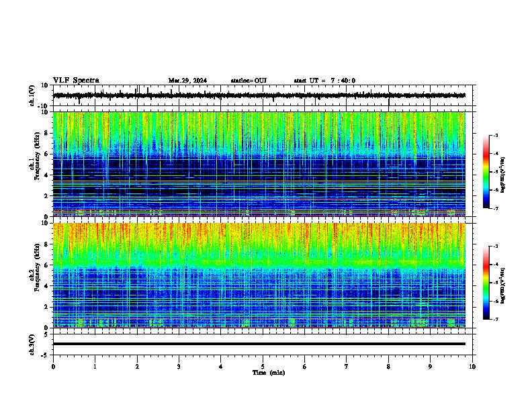Click the ch.3 voltage trace panel
The image size is (532, 411).
click(x=264, y=345)
